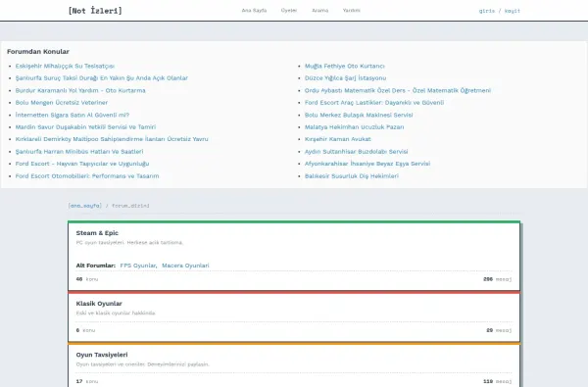Viewport: 588px width, 387px height.
Task: Open Şanlıurfa Harran Minibüs Hatları topic
Action: (79, 152)
